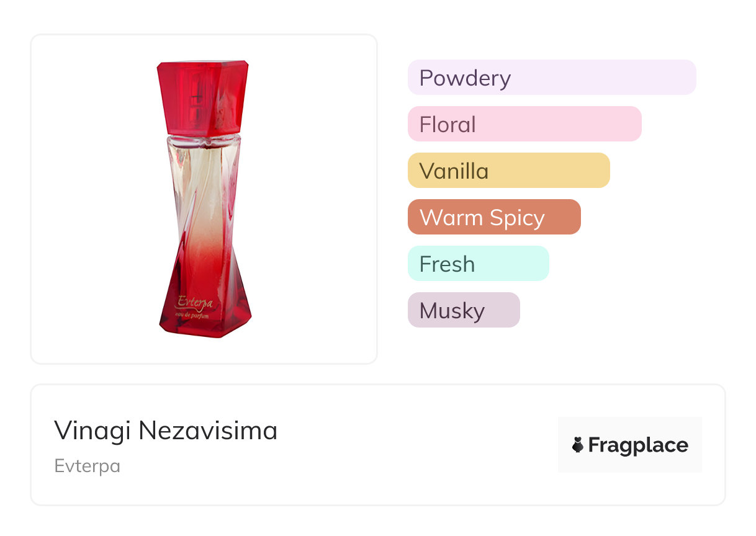756x536 pixels.
Task: Choose the Musky accord bar
Action: (x=463, y=310)
